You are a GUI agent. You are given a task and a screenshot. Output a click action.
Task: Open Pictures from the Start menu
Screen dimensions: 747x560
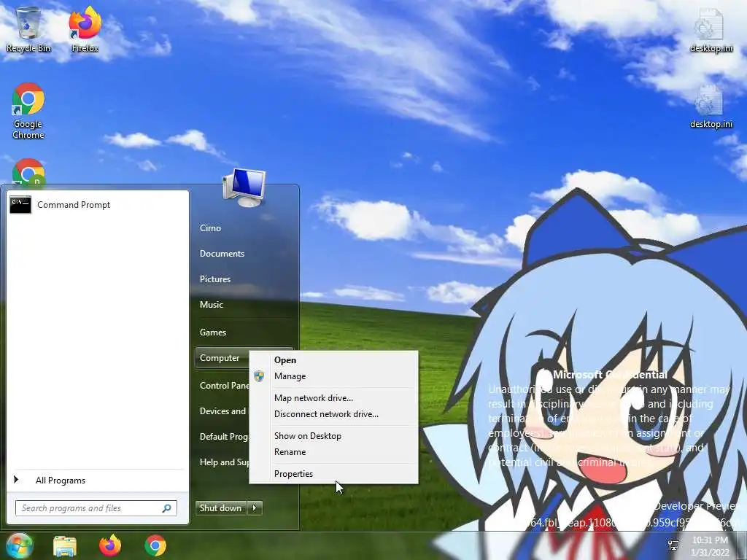(x=215, y=279)
